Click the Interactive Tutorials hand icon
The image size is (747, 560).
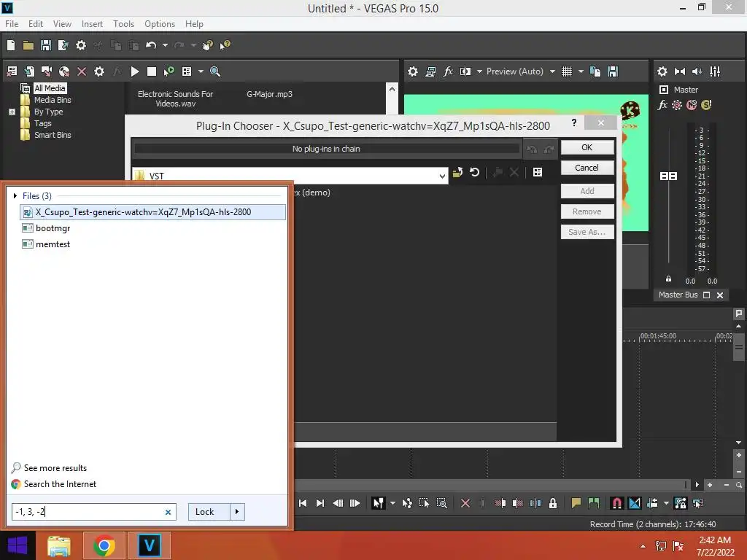pyautogui.click(x=208, y=45)
